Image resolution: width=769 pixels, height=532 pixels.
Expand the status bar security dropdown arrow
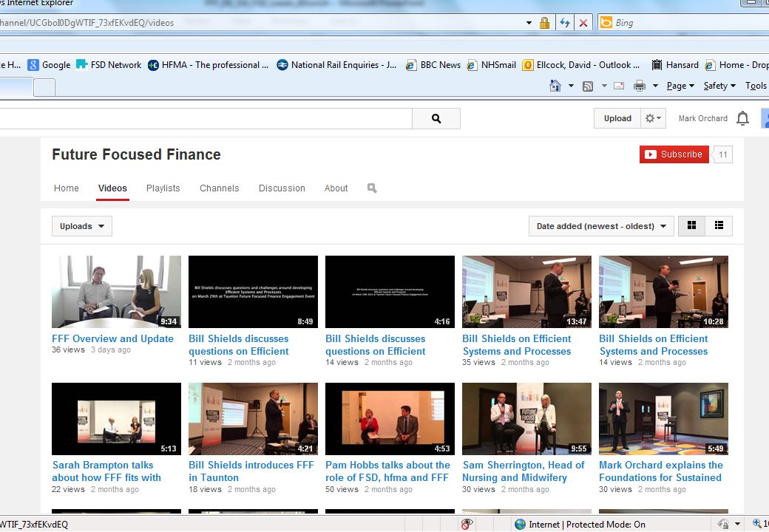click(737, 524)
